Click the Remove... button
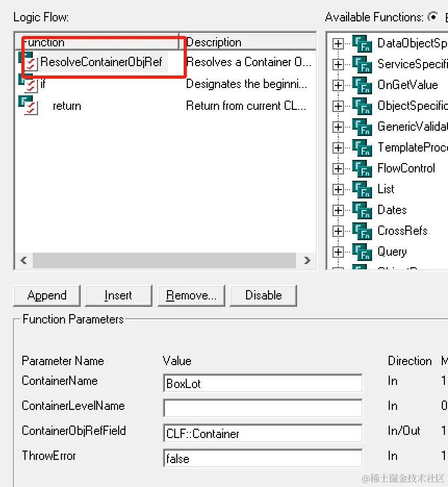The height and width of the screenshot is (487, 448). [191, 295]
